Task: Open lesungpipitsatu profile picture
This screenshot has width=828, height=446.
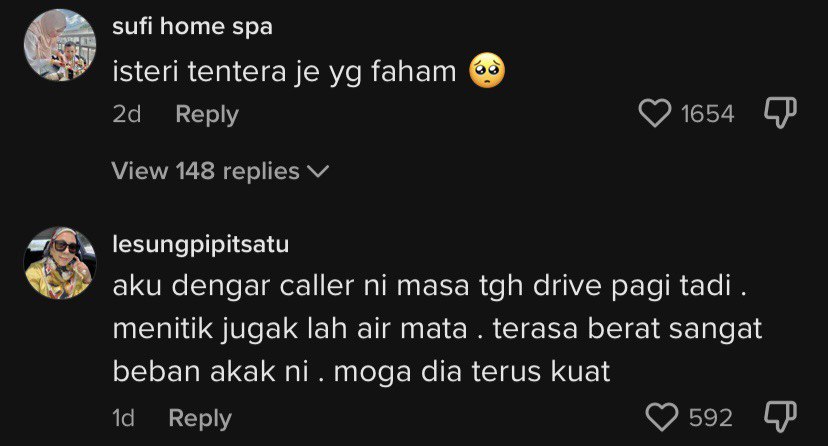Action: pos(60,263)
